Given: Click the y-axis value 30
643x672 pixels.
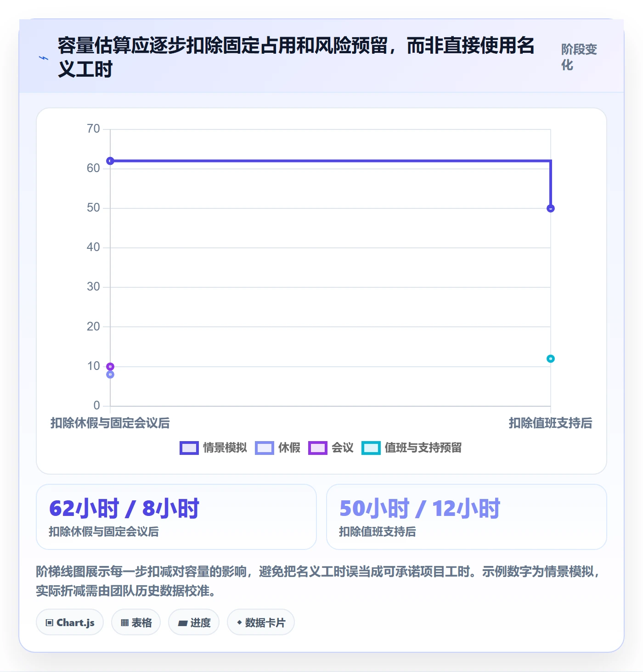Looking at the screenshot, I should pyautogui.click(x=93, y=286).
